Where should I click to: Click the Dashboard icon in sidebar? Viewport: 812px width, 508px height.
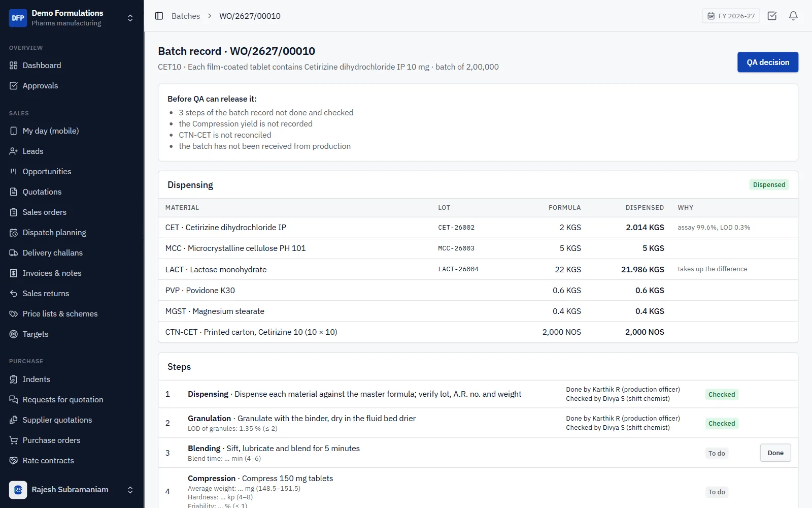pyautogui.click(x=14, y=66)
